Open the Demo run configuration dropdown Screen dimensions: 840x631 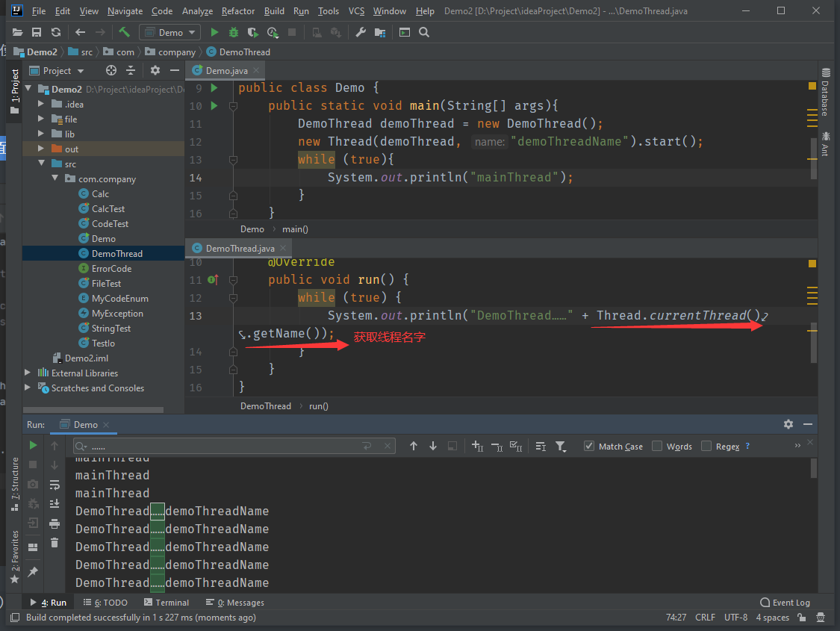pos(170,32)
